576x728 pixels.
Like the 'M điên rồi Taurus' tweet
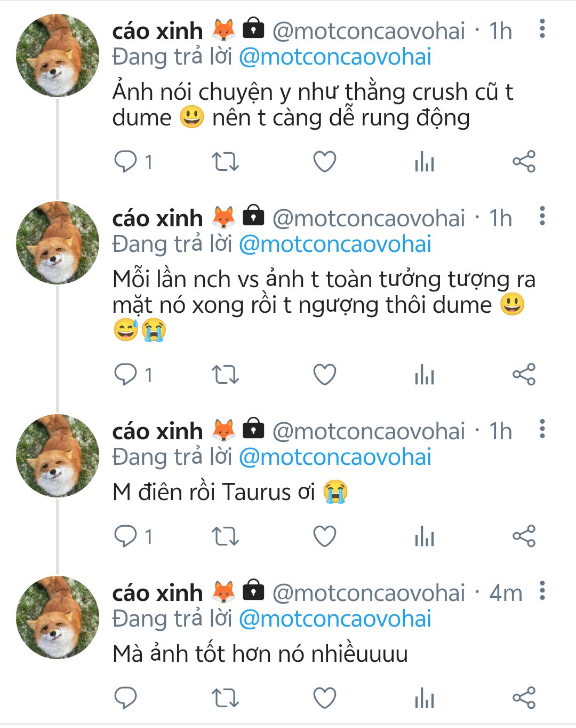click(x=324, y=536)
